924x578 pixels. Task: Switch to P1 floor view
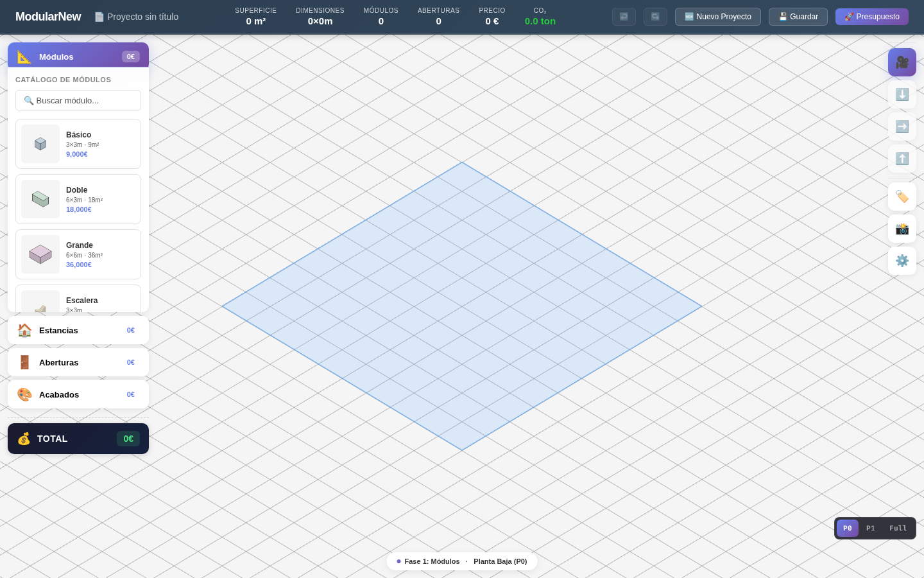(870, 528)
